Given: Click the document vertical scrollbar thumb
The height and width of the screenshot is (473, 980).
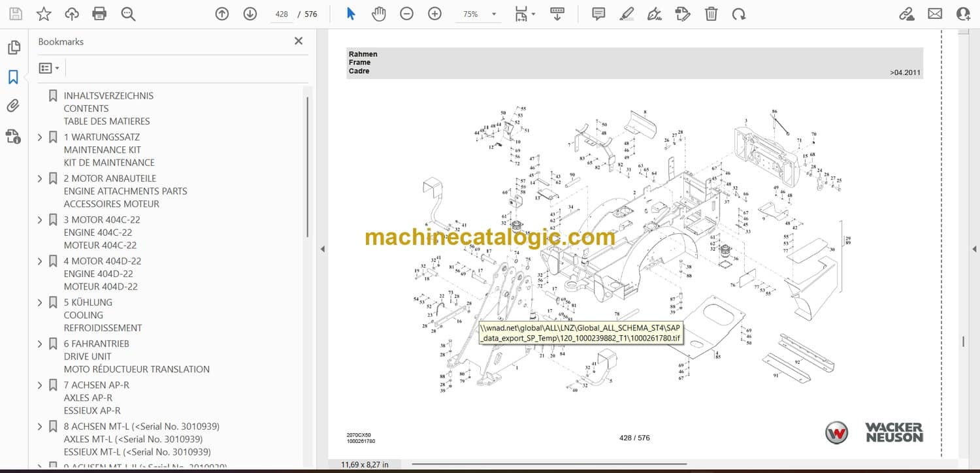Looking at the screenshot, I should coord(963,342).
